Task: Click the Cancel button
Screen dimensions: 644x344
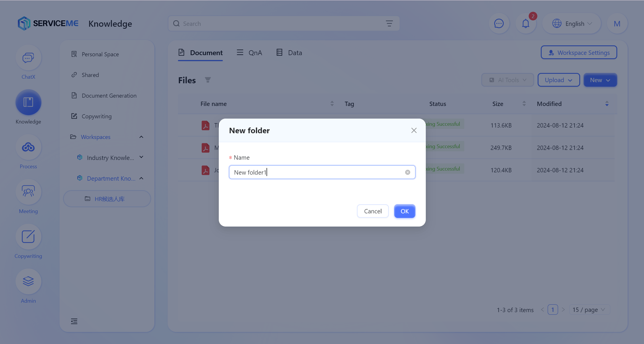Action: [373, 211]
